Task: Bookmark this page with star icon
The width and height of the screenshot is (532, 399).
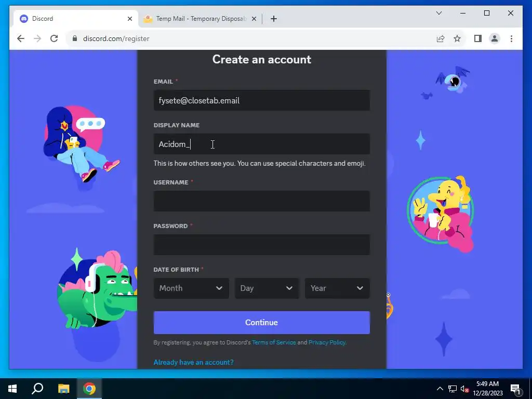Action: [457, 38]
